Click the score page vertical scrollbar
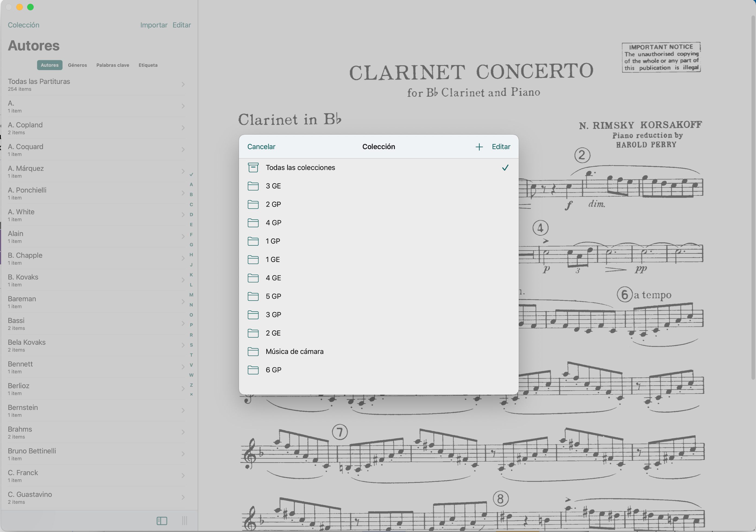The image size is (756, 532). (x=753, y=198)
